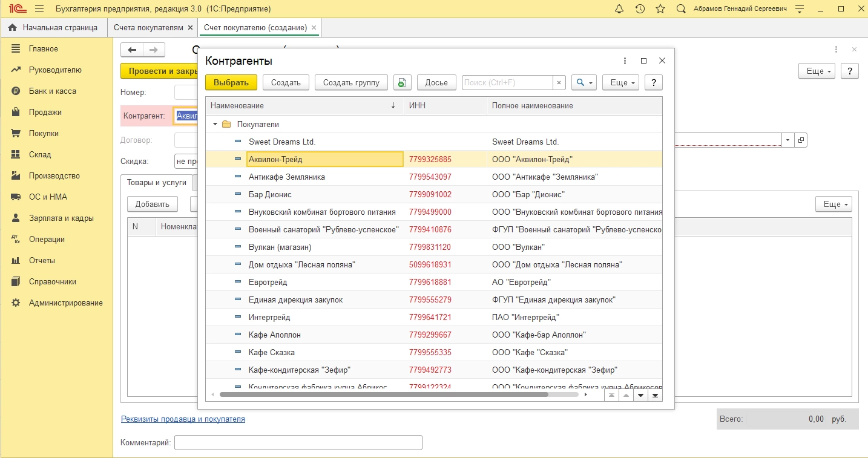Jump to the last row of the list

coord(656,395)
